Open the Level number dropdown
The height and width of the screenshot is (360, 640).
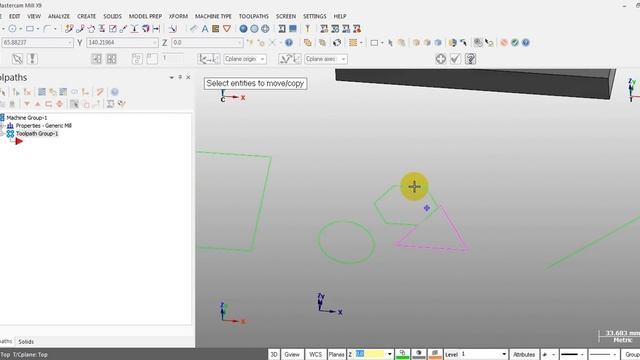pos(504,354)
